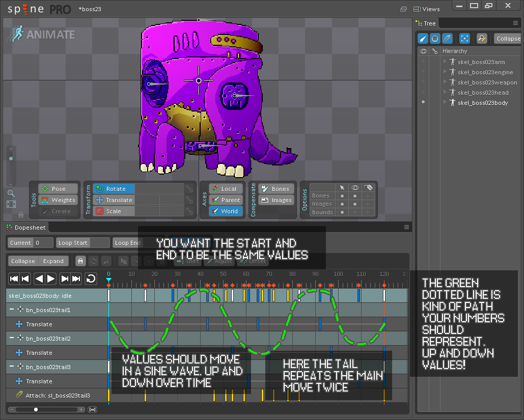Toggle Images visible dot in Options
The image size is (524, 420).
[355, 204]
